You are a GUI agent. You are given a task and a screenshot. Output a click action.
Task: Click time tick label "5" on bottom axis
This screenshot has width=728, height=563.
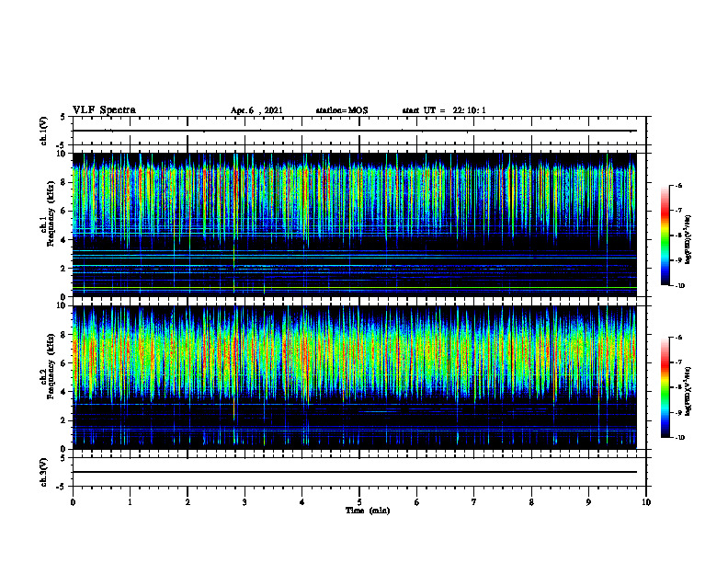click(x=359, y=502)
